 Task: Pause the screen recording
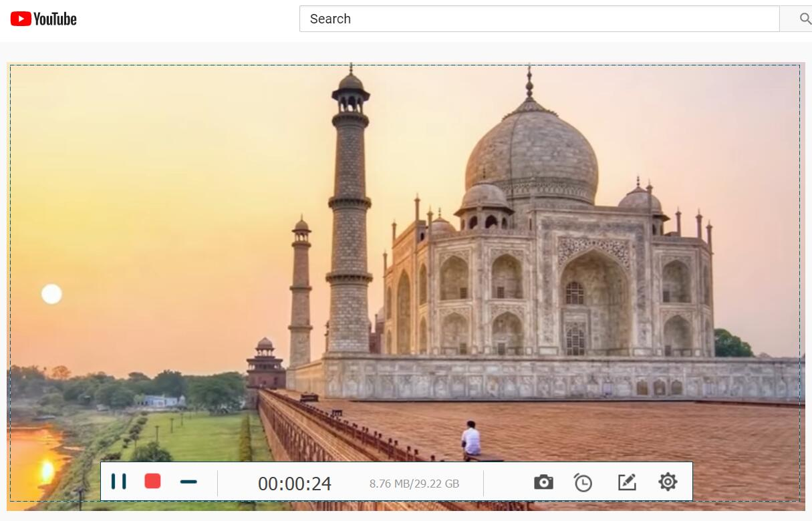coord(119,482)
